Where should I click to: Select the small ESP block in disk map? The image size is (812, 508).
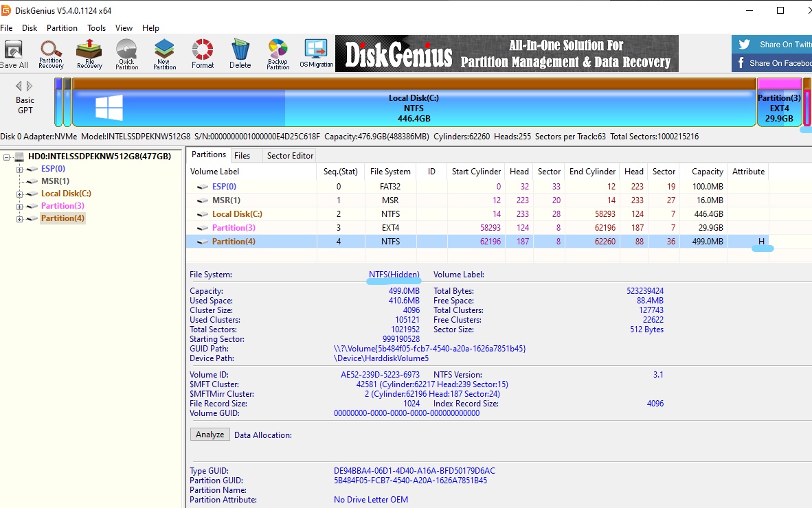pyautogui.click(x=58, y=102)
